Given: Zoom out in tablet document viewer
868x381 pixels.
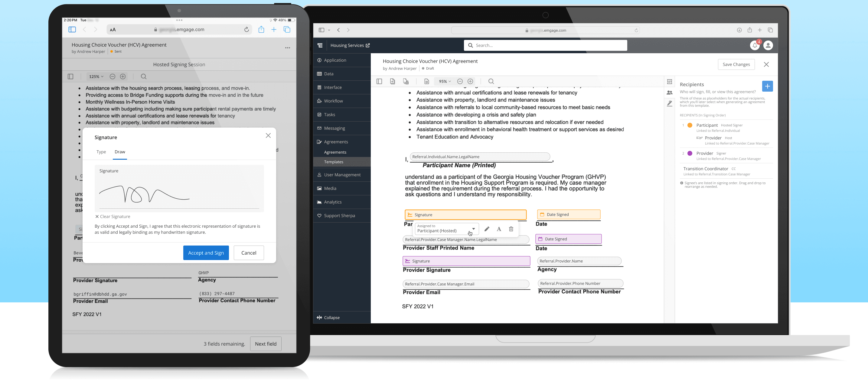Looking at the screenshot, I should [x=113, y=77].
